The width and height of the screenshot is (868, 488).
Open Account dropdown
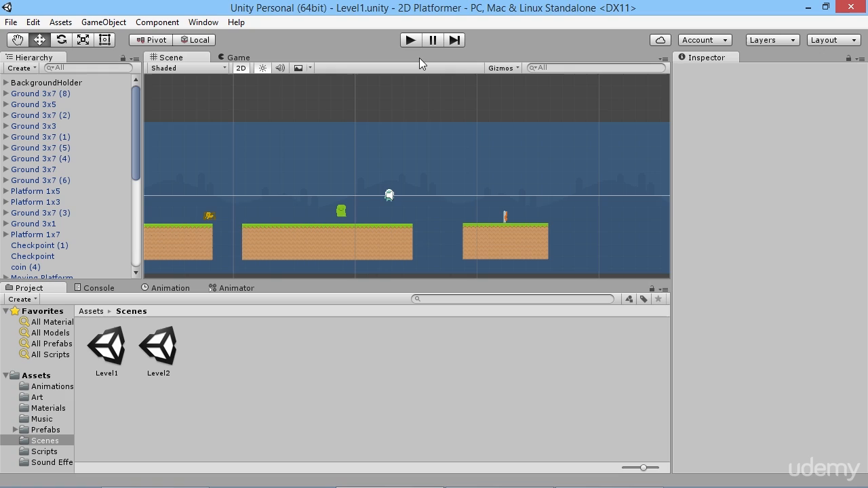coord(705,40)
